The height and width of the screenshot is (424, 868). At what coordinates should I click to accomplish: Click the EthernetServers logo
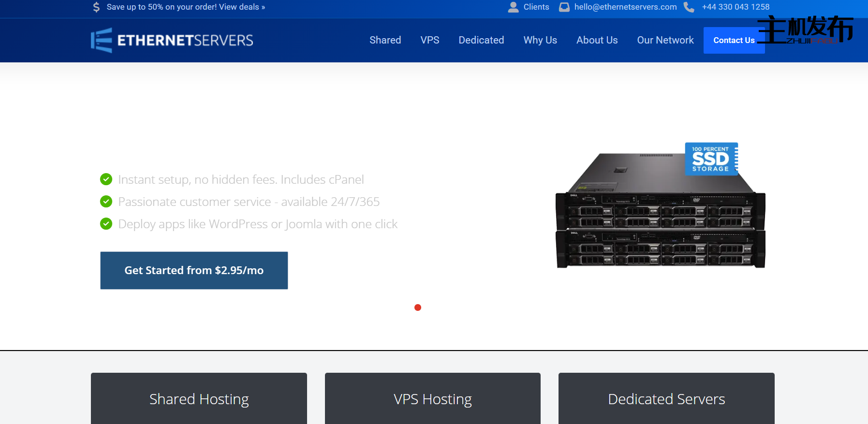[172, 40]
